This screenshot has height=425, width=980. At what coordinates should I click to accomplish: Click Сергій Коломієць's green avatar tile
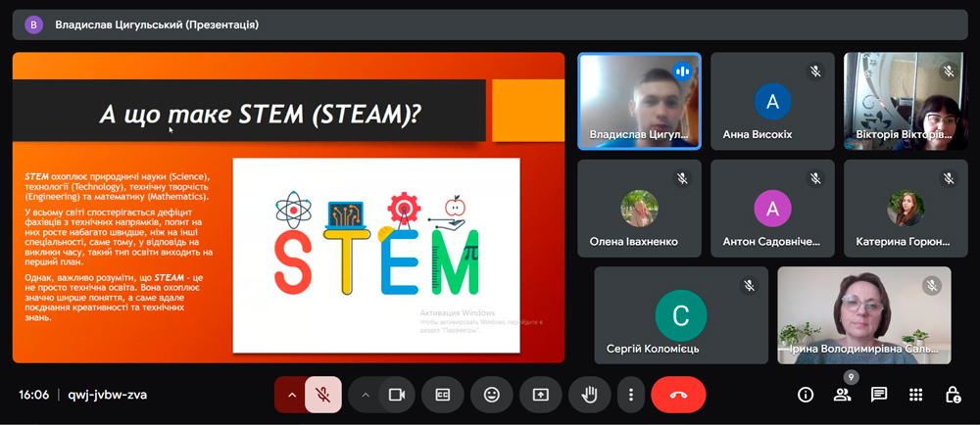click(x=680, y=315)
